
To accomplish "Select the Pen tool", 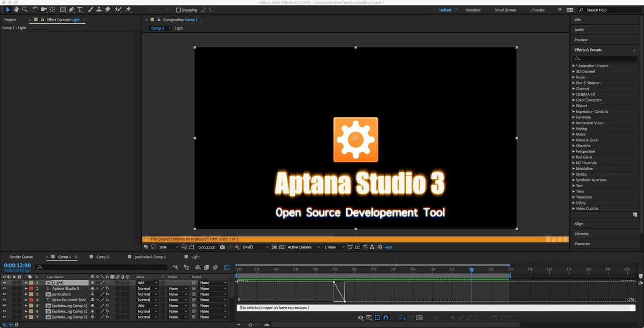I will [x=71, y=10].
